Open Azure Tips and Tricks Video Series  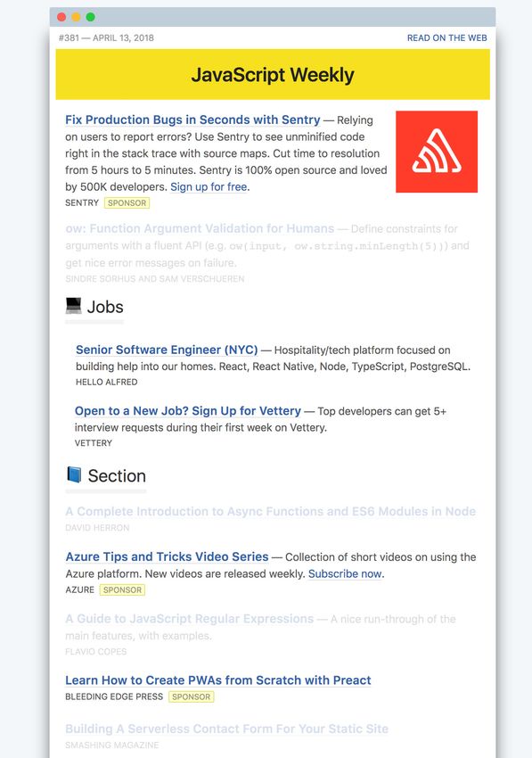tap(168, 556)
